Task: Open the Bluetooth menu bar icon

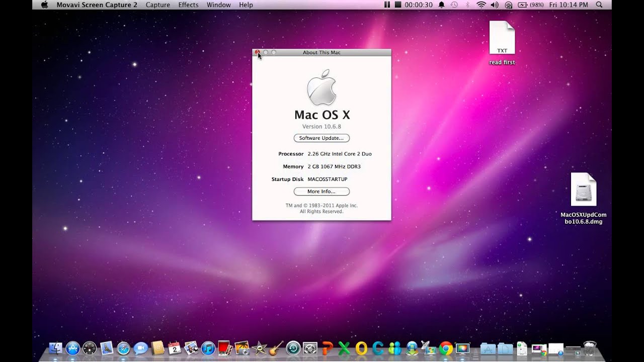Action: point(467,5)
